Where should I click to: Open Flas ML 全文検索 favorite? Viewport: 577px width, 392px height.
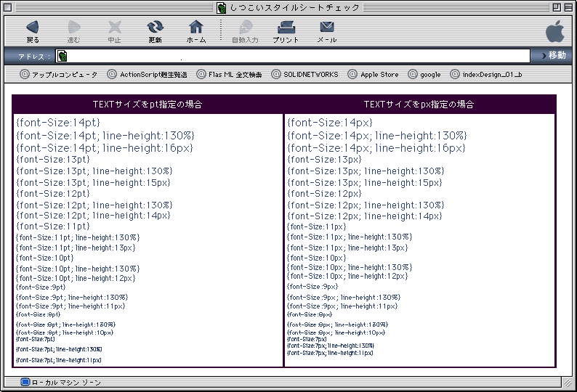[x=229, y=74]
